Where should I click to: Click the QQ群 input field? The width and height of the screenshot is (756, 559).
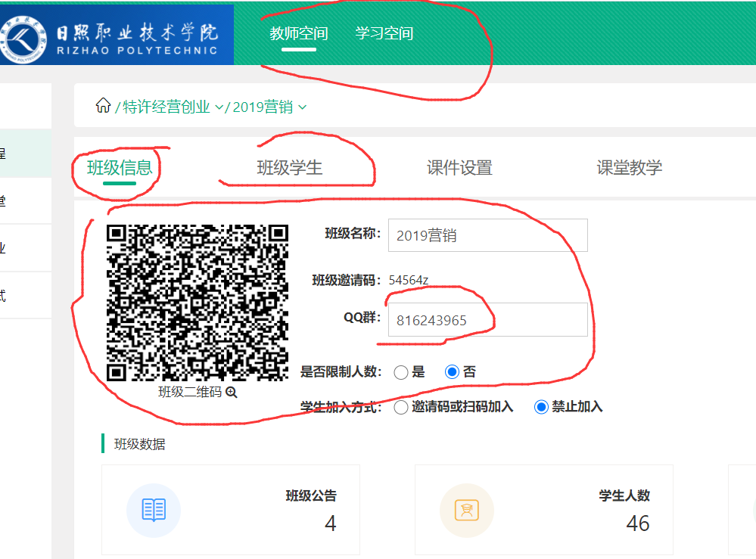pyautogui.click(x=488, y=319)
